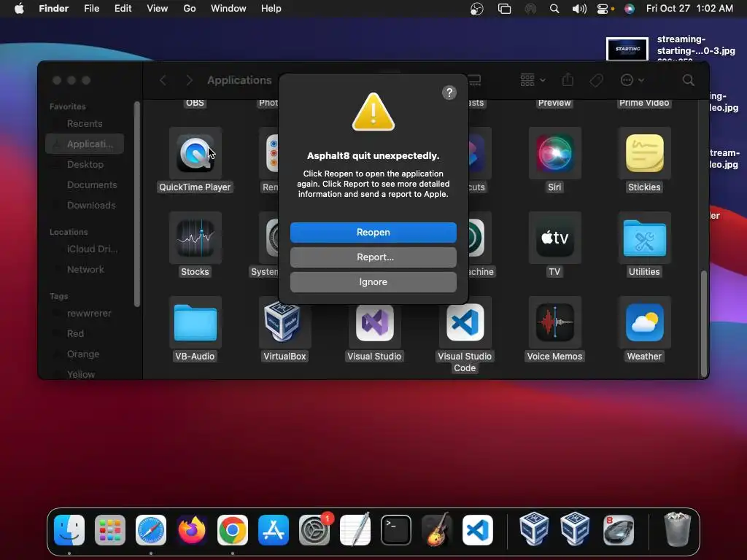Image resolution: width=747 pixels, height=560 pixels.
Task: Open Terminal from the Dock
Action: pyautogui.click(x=396, y=529)
